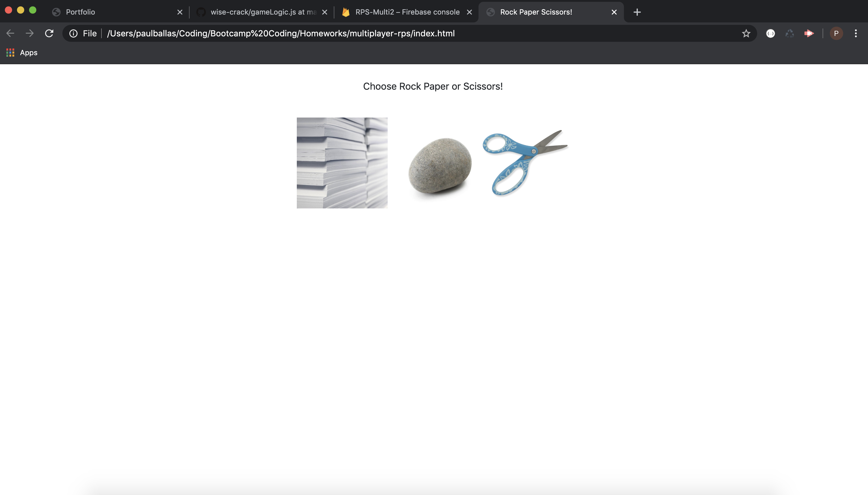The image size is (868, 495).
Task: Open the Apps grid shortcut
Action: pyautogui.click(x=10, y=53)
